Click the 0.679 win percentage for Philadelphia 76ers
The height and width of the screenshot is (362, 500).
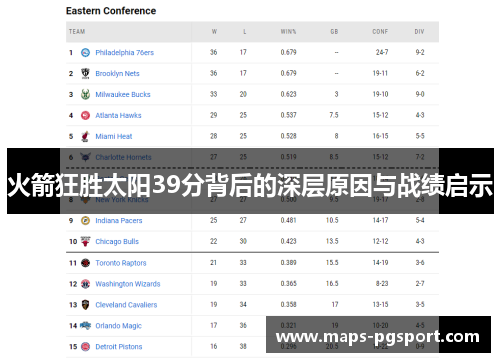(x=288, y=52)
